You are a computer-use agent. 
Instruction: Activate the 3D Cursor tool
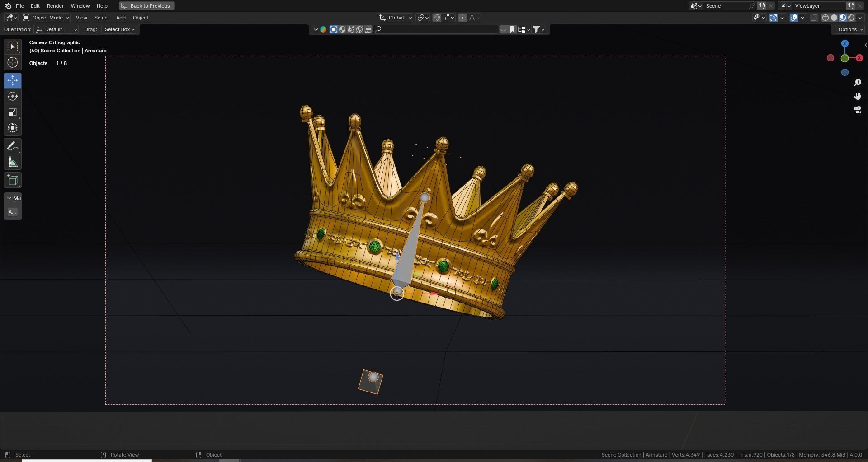pos(13,62)
